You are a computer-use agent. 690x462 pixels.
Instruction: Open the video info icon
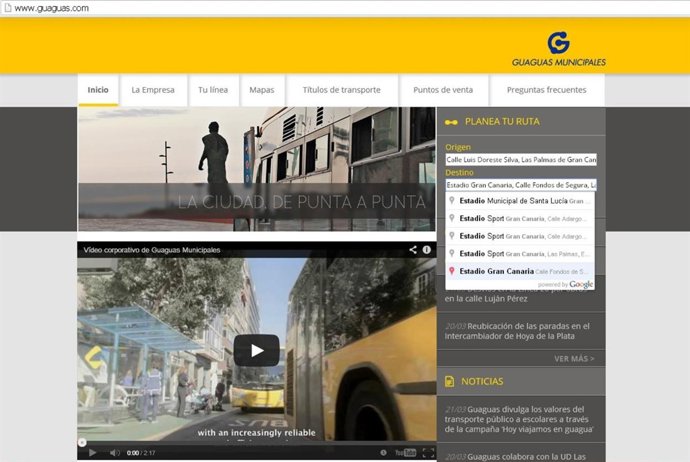(427, 249)
